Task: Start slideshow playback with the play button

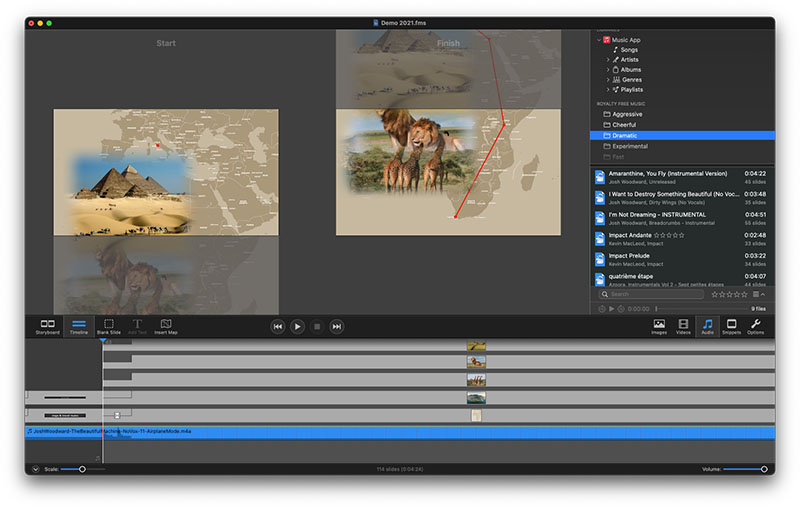Action: (297, 327)
